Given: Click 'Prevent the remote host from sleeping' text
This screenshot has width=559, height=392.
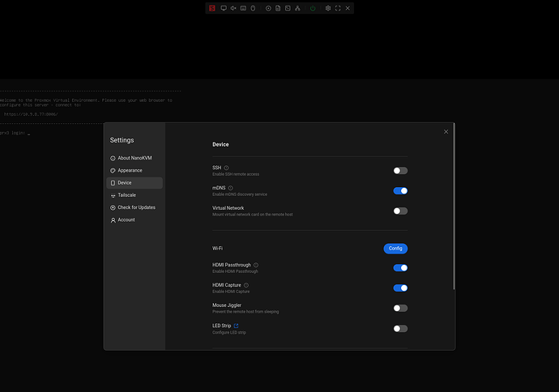Looking at the screenshot, I should [245, 312].
